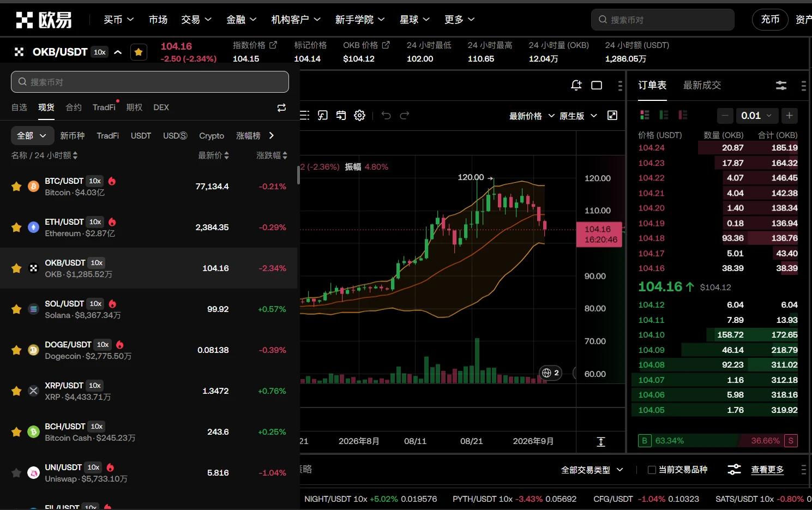The image size is (812, 510).
Task: Click the Uniswap coin icon
Action: click(x=33, y=473)
